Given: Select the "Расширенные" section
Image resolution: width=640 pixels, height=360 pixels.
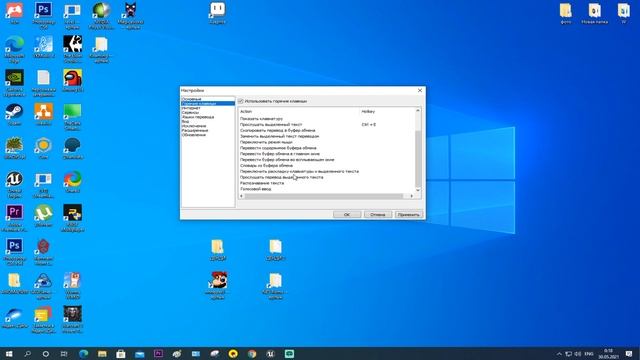Looking at the screenshot, I should point(195,130).
